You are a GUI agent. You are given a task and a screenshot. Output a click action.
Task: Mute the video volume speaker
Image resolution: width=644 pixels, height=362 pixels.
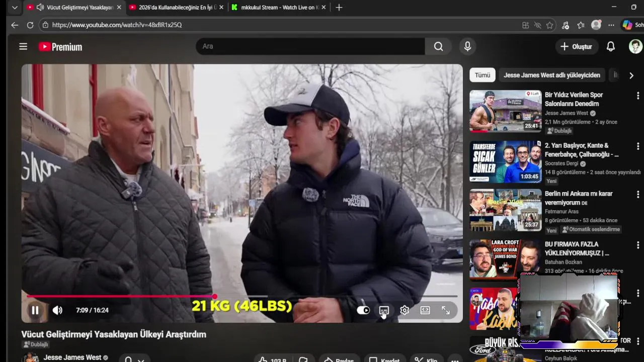pyautogui.click(x=58, y=310)
